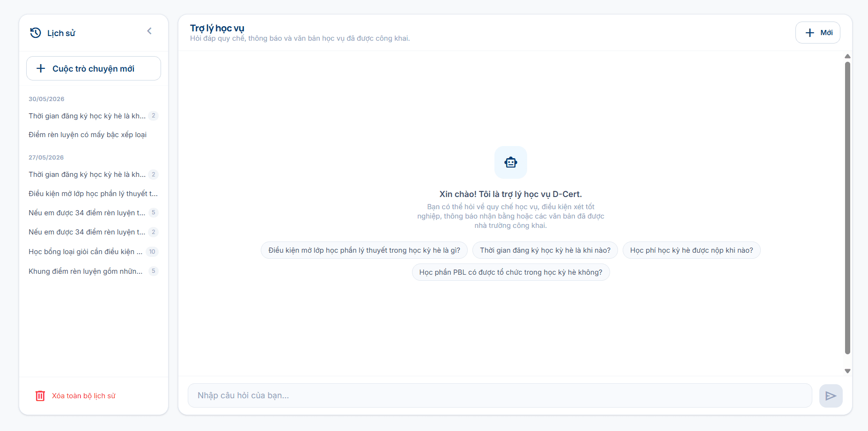Click the 27/05/2026 date label

point(46,158)
